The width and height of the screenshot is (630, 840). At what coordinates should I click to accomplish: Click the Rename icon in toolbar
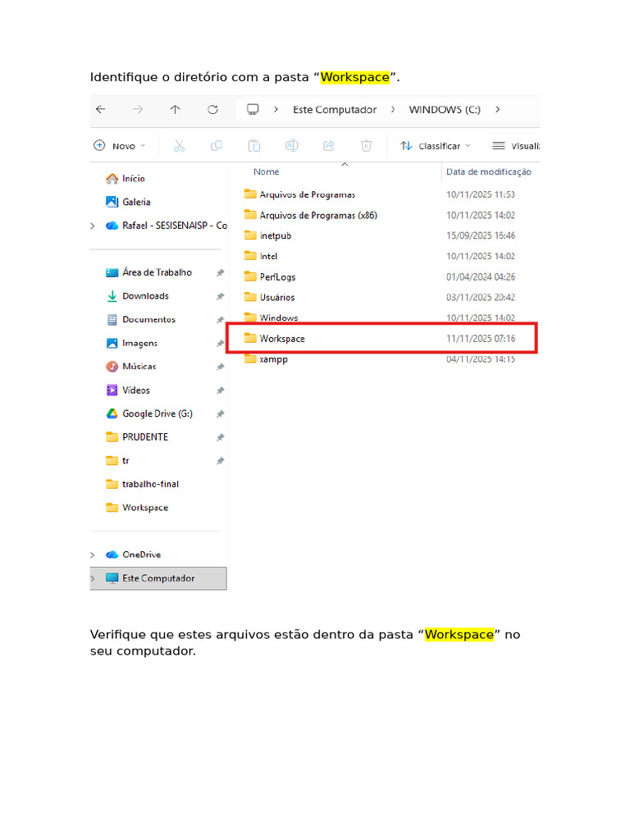point(291,146)
